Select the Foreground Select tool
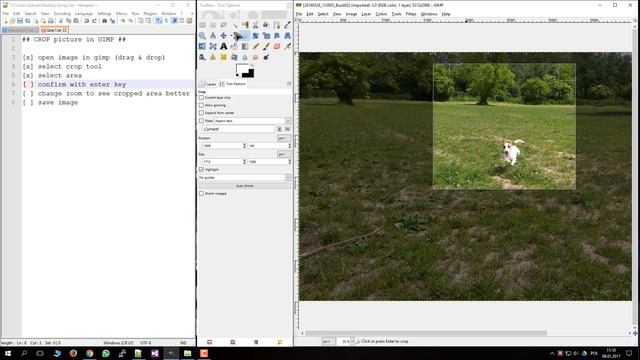 click(266, 25)
